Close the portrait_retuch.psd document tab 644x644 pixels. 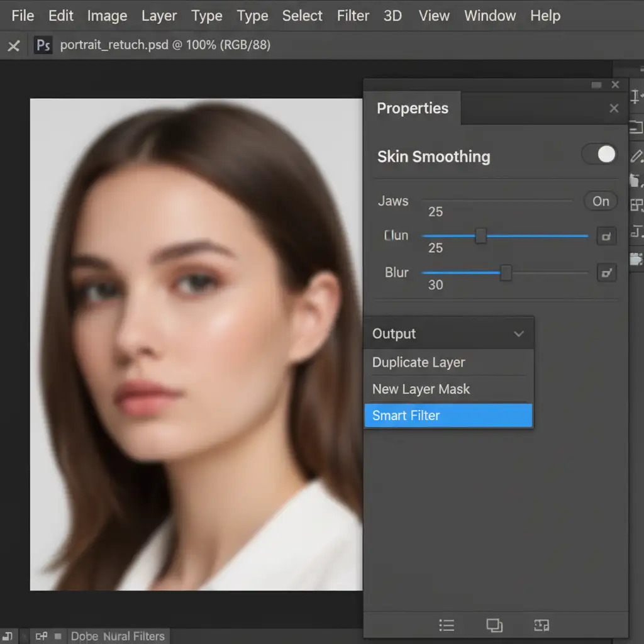(x=13, y=46)
